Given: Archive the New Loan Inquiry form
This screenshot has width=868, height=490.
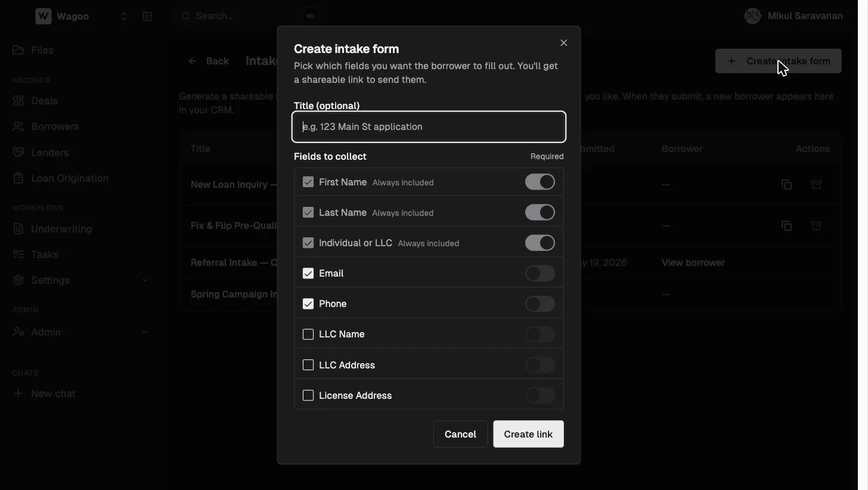Looking at the screenshot, I should click(816, 184).
